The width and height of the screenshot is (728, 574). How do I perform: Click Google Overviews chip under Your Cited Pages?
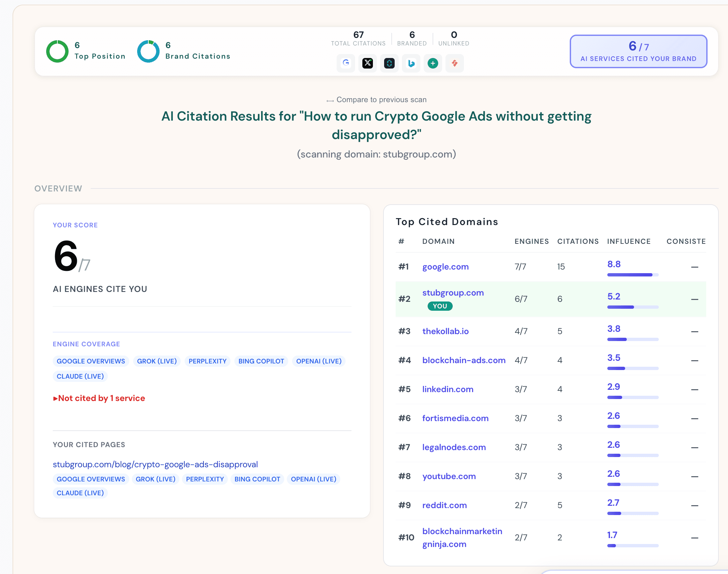[91, 479]
